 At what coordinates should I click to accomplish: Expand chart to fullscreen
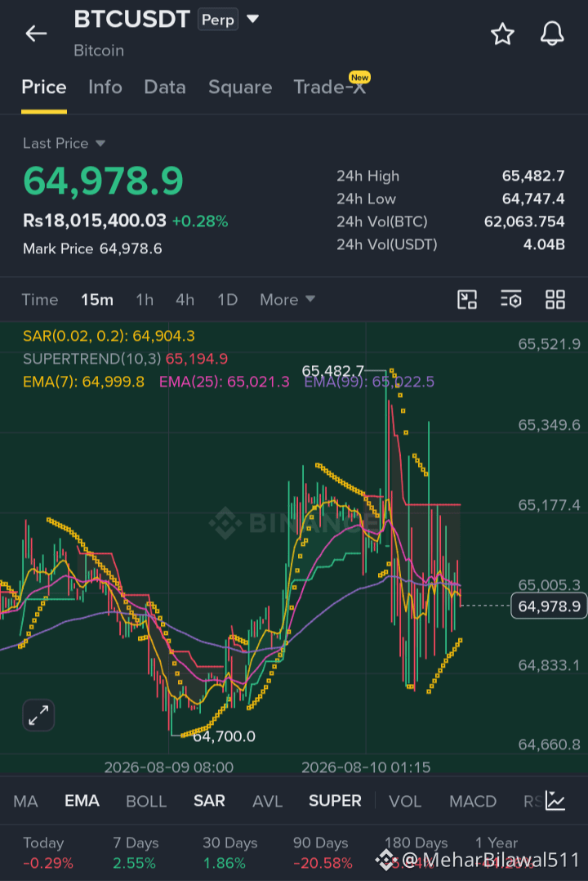coord(38,715)
